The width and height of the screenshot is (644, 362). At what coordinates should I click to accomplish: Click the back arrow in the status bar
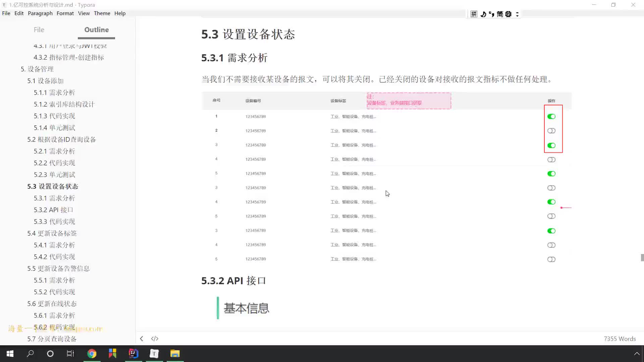142,339
